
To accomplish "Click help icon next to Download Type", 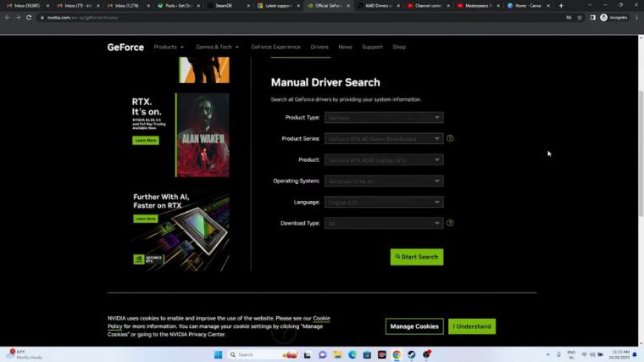I will pyautogui.click(x=450, y=223).
